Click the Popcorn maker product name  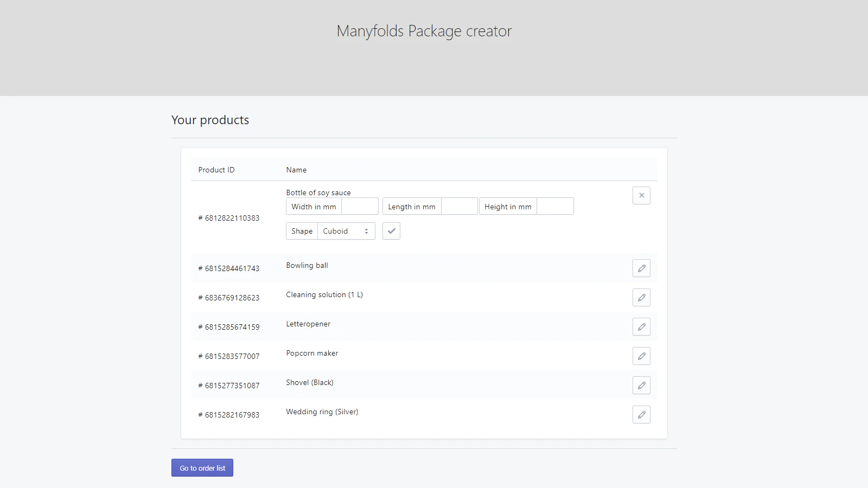(312, 353)
